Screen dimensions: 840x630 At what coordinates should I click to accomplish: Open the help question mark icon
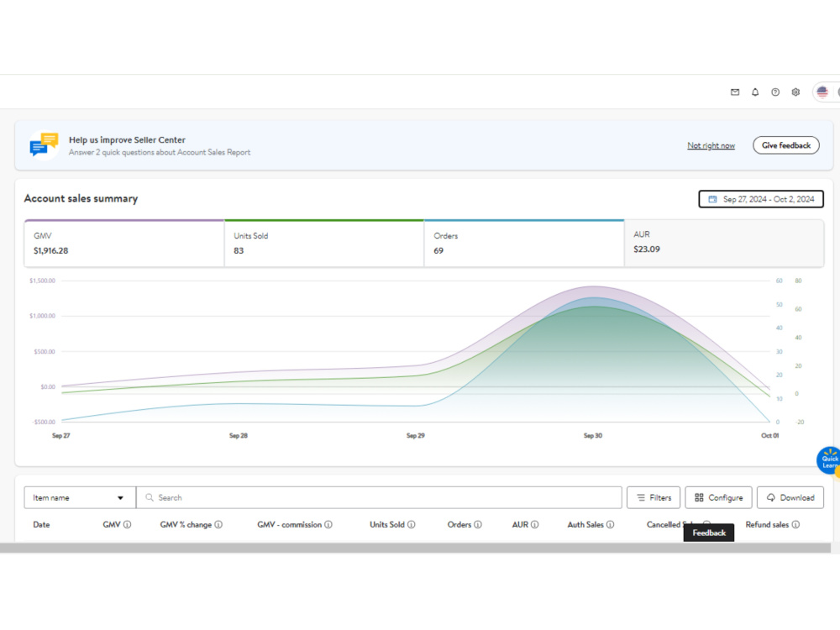tap(775, 92)
